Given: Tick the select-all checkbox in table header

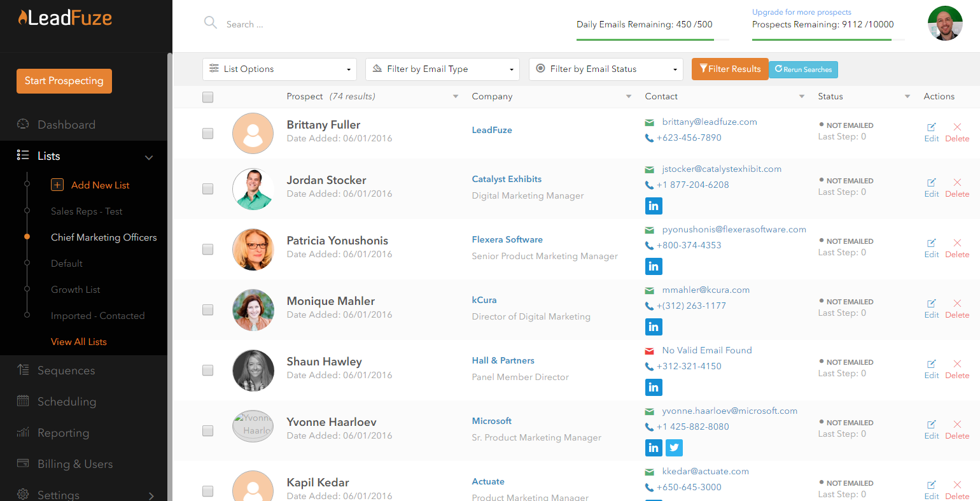Looking at the screenshot, I should pyautogui.click(x=207, y=97).
